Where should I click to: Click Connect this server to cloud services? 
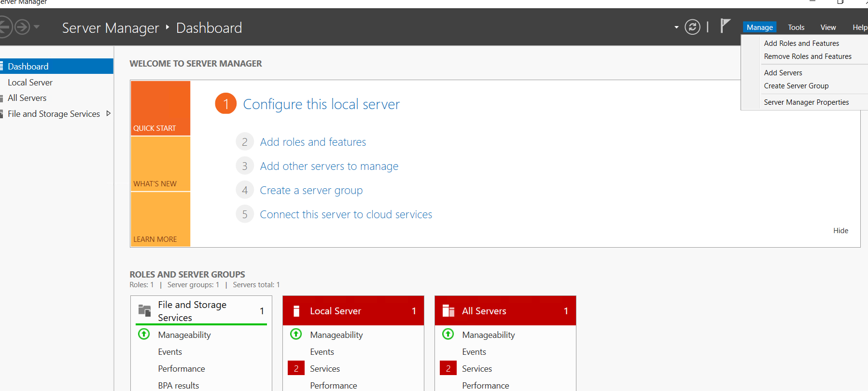(346, 214)
